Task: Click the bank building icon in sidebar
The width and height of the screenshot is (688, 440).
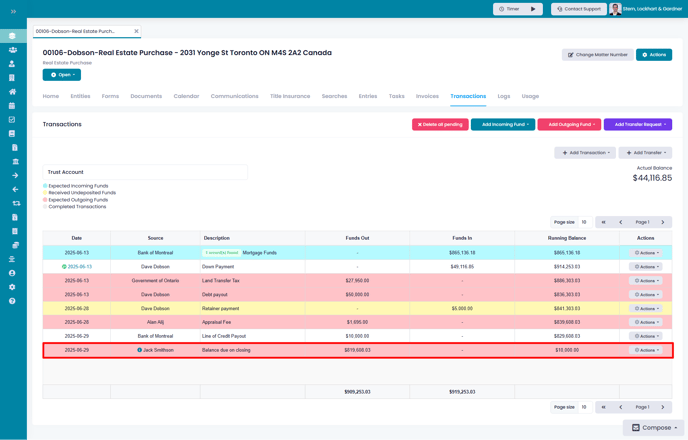Action: click(x=16, y=161)
